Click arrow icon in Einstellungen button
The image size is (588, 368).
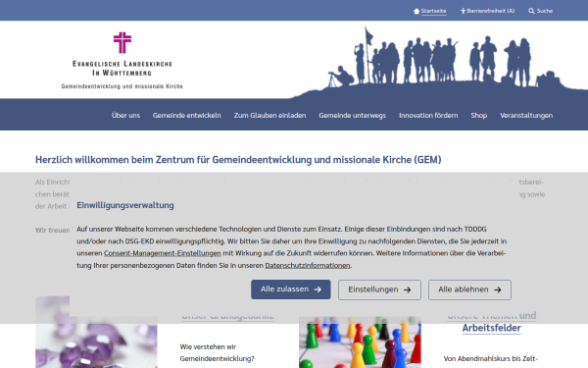click(x=408, y=289)
